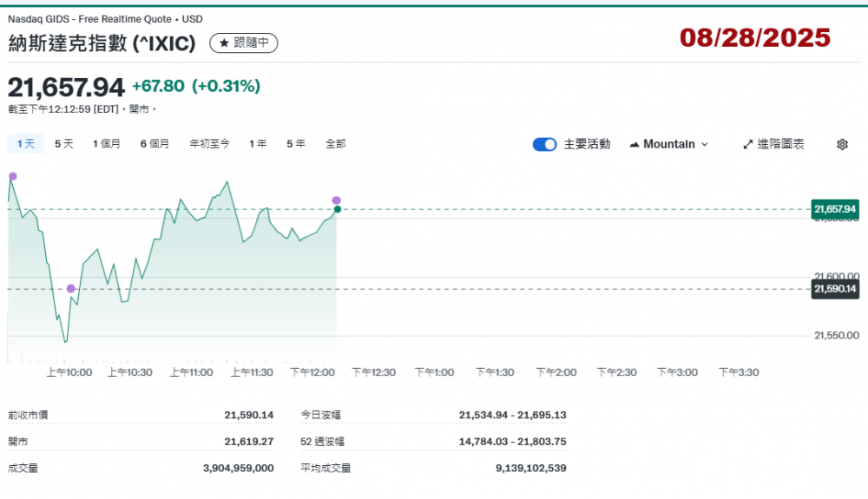Select the 1天 time range tab

coord(25,144)
